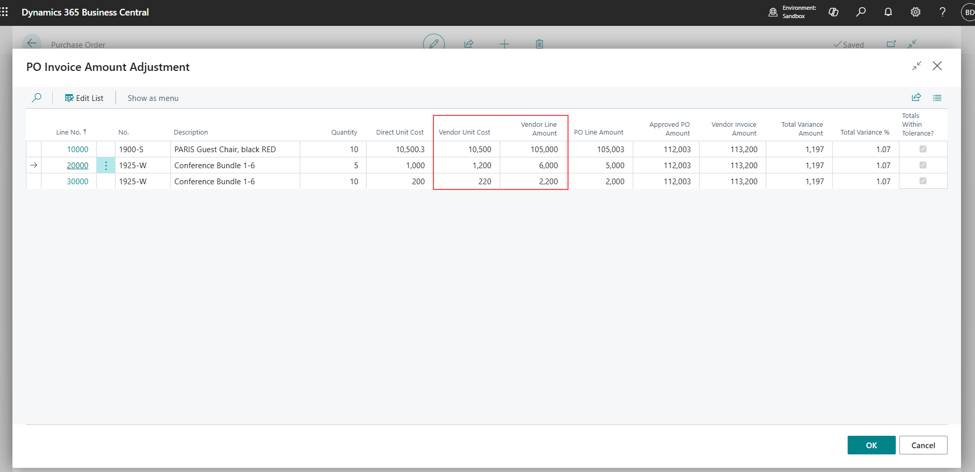Open the notifications bell
The width and height of the screenshot is (975, 472).
(888, 12)
